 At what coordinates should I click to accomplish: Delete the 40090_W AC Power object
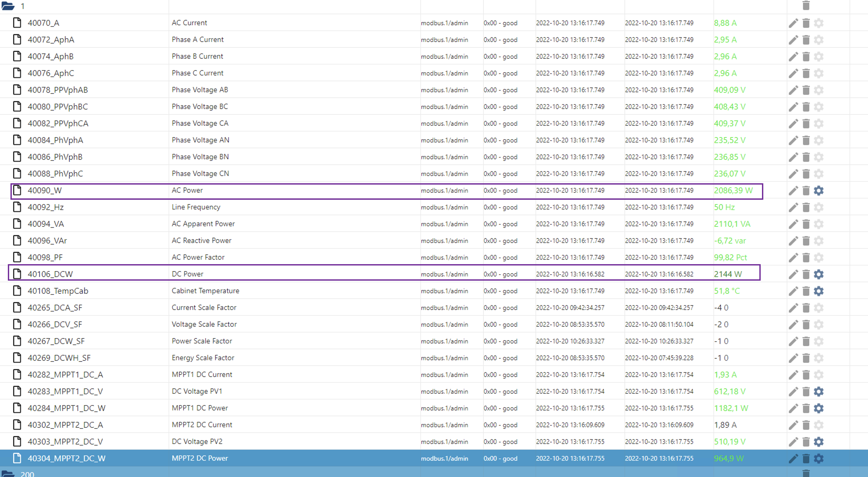806,191
